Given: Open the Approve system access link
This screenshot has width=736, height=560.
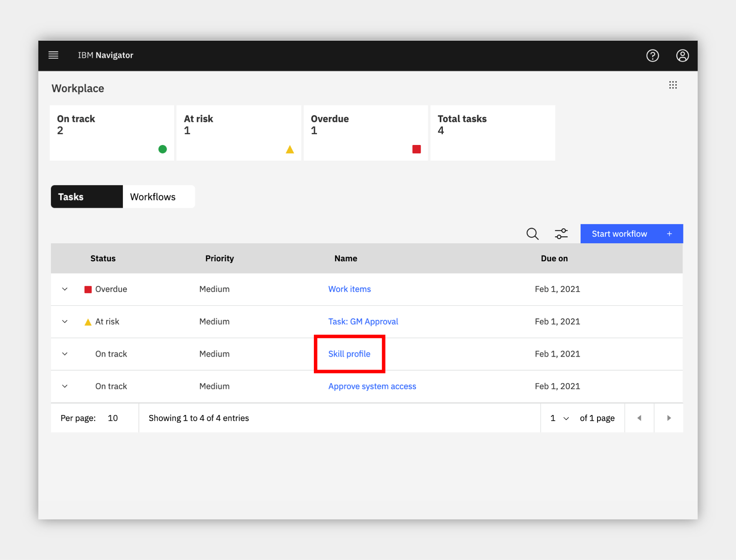Looking at the screenshot, I should (372, 386).
